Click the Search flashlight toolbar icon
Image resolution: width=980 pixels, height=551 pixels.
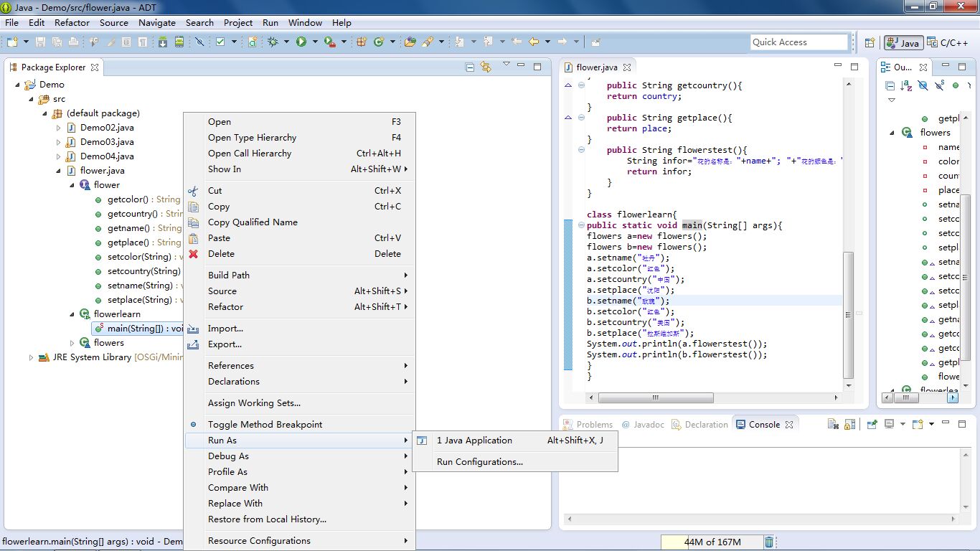[x=427, y=42]
